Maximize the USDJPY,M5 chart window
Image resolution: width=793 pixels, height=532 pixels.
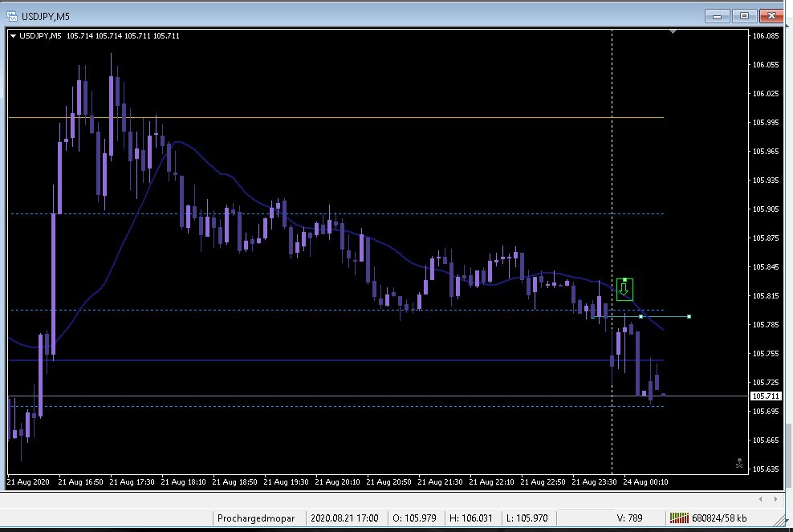(745, 16)
